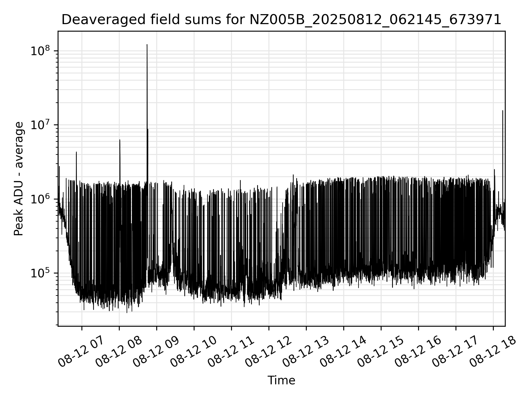Viewport: 532px width, 399px height.
Task: Click the 10^6 y-axis tick label
Action: pos(40,199)
